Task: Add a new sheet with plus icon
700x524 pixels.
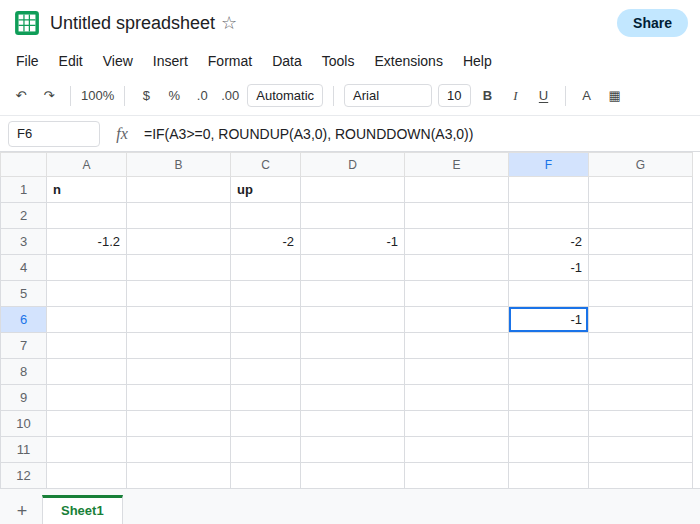Action: tap(22, 510)
